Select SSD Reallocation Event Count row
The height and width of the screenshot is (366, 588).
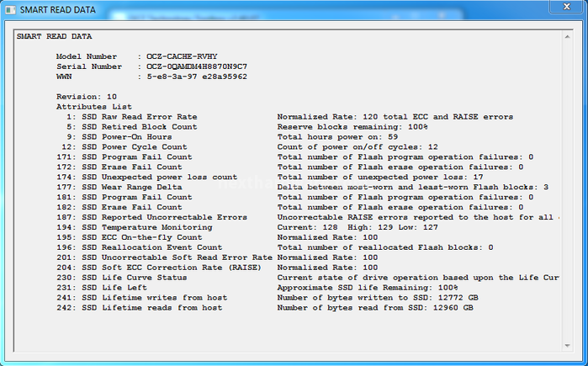(x=275, y=247)
